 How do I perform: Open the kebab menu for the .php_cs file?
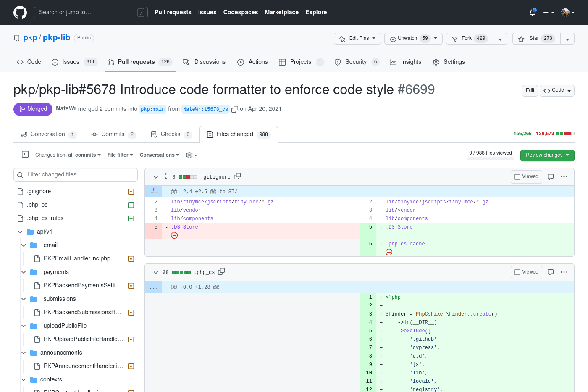point(564,272)
